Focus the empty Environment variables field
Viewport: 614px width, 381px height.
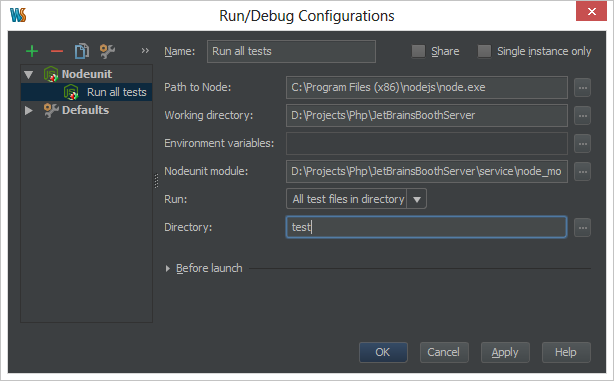pos(427,143)
